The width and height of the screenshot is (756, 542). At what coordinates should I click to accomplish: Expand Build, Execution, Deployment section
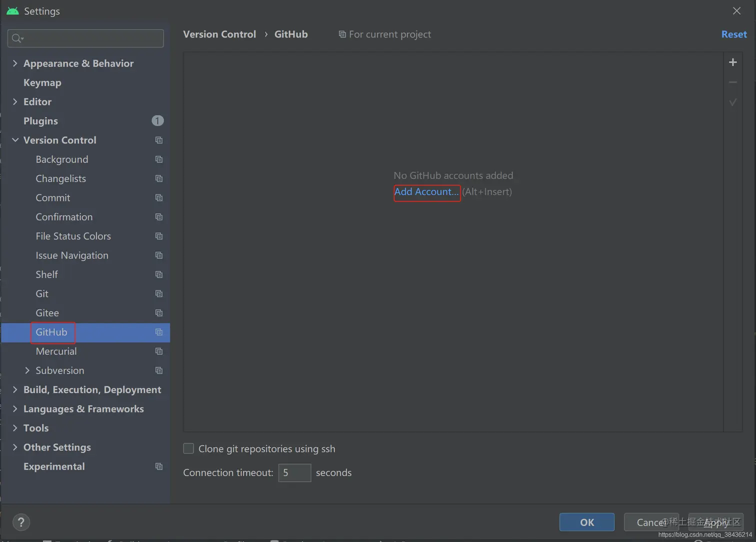[x=15, y=389]
